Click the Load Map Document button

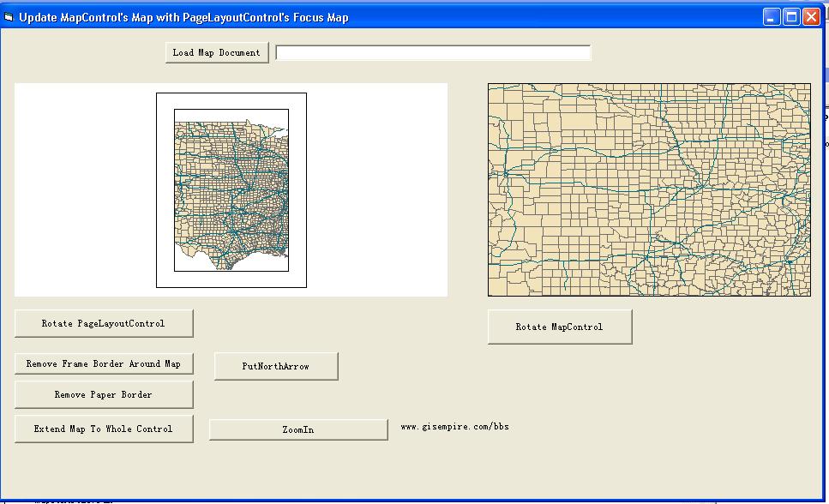(x=217, y=53)
